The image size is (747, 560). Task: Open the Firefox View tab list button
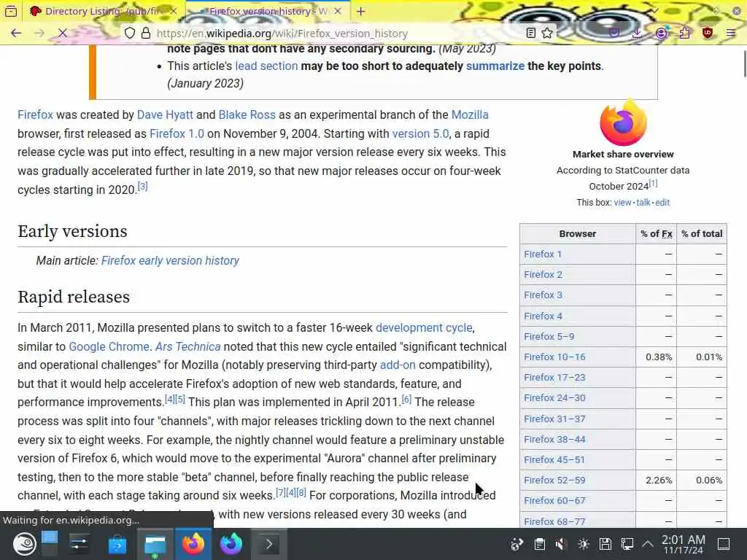[10, 11]
